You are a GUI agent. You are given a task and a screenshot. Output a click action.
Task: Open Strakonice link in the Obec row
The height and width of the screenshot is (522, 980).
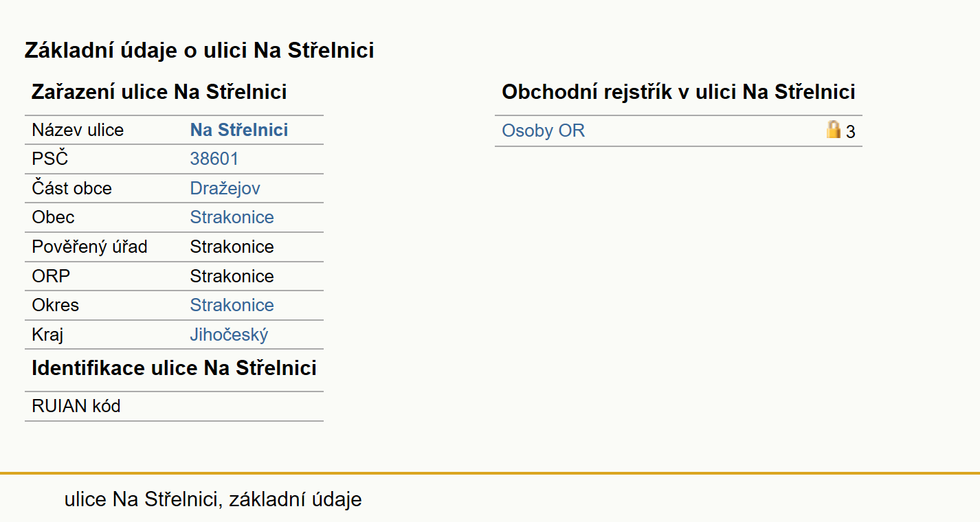coord(232,217)
